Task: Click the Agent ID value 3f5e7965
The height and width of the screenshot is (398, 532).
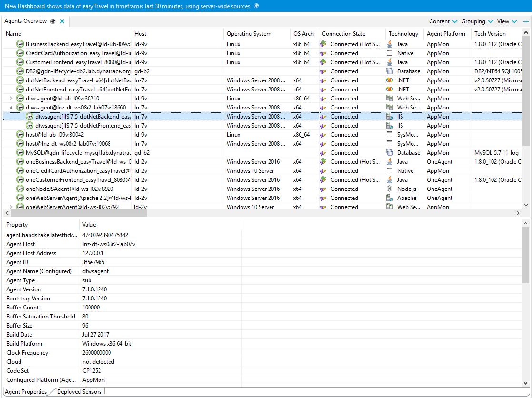Action: click(x=93, y=262)
